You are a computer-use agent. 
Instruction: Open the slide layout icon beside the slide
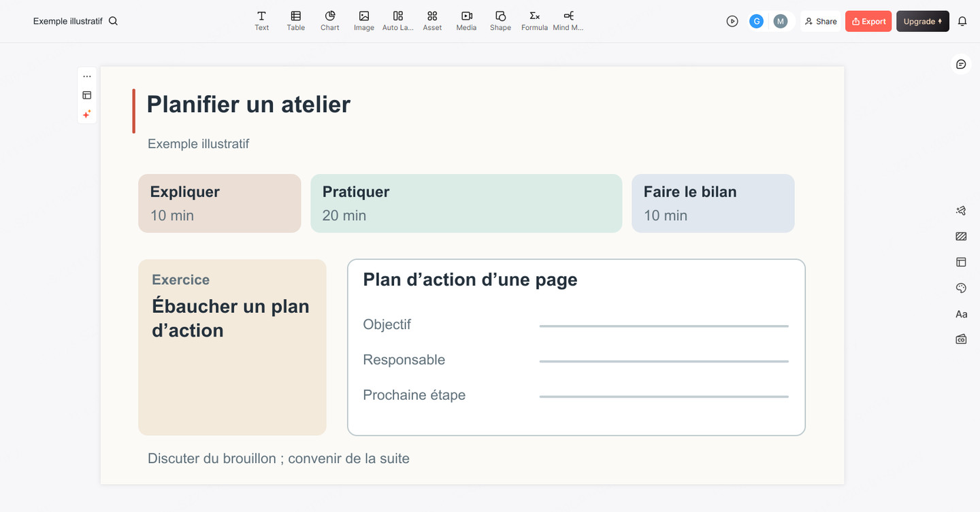87,95
